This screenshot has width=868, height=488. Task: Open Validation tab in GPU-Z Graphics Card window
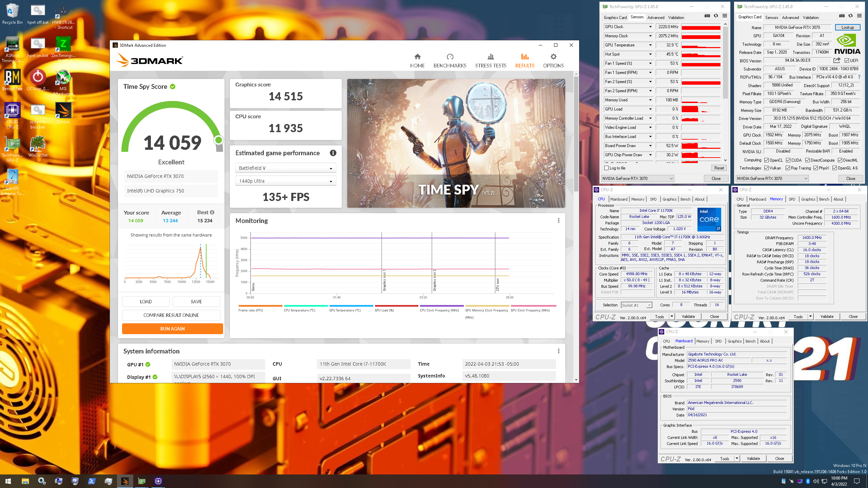point(810,18)
